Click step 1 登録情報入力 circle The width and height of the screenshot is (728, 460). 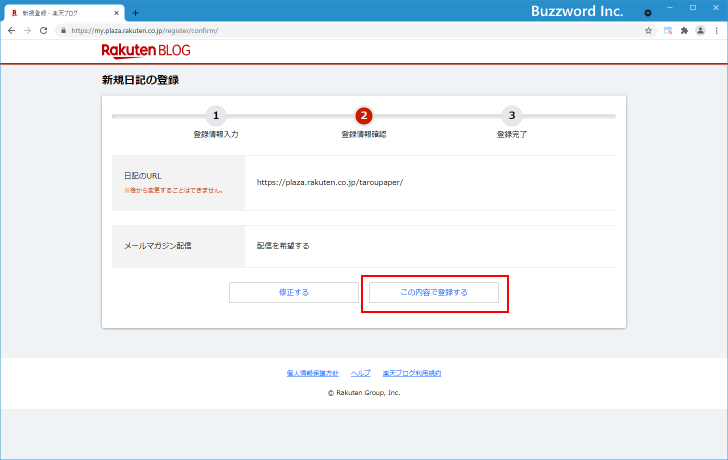point(216,116)
